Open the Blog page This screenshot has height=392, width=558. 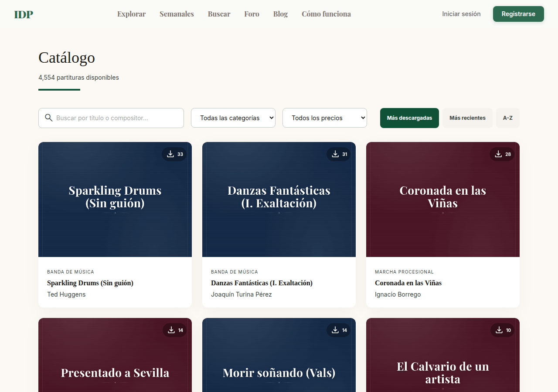coord(280,14)
